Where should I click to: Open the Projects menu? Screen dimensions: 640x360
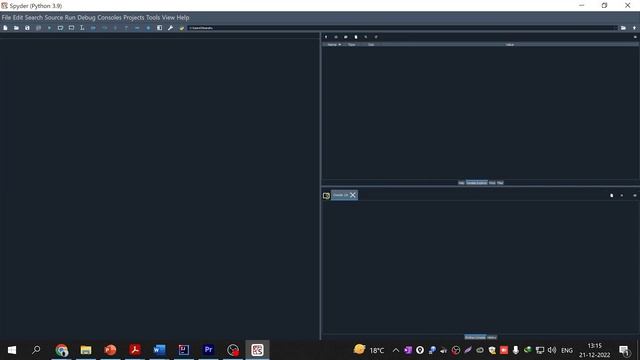(x=134, y=18)
